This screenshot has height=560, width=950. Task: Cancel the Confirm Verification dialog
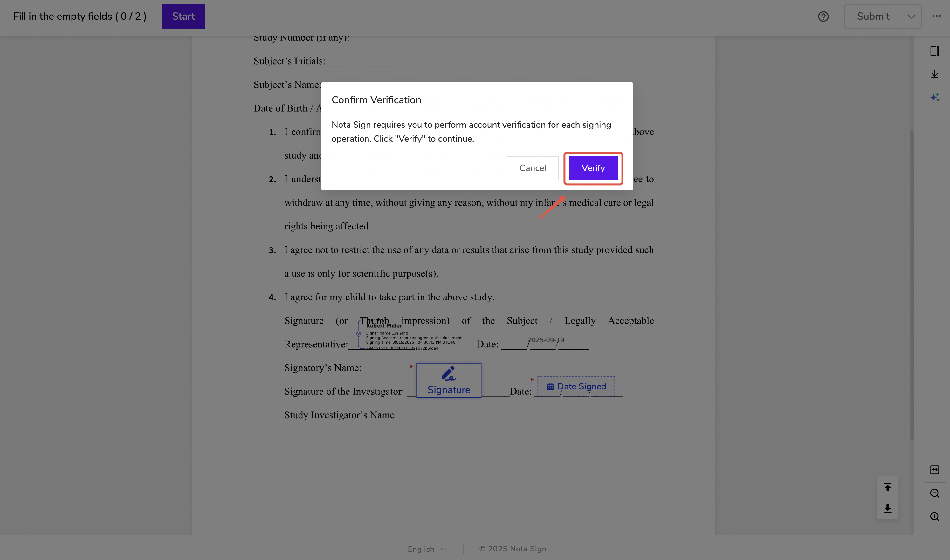point(532,168)
